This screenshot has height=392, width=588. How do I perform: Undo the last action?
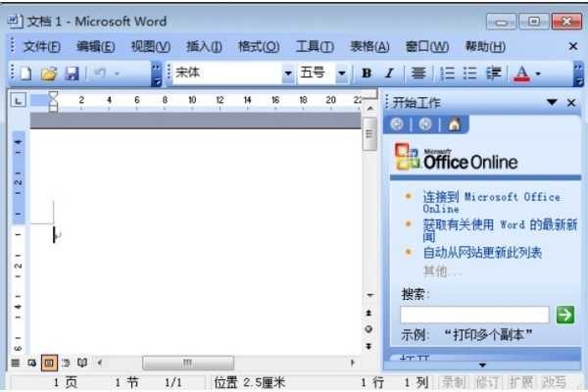[100, 73]
